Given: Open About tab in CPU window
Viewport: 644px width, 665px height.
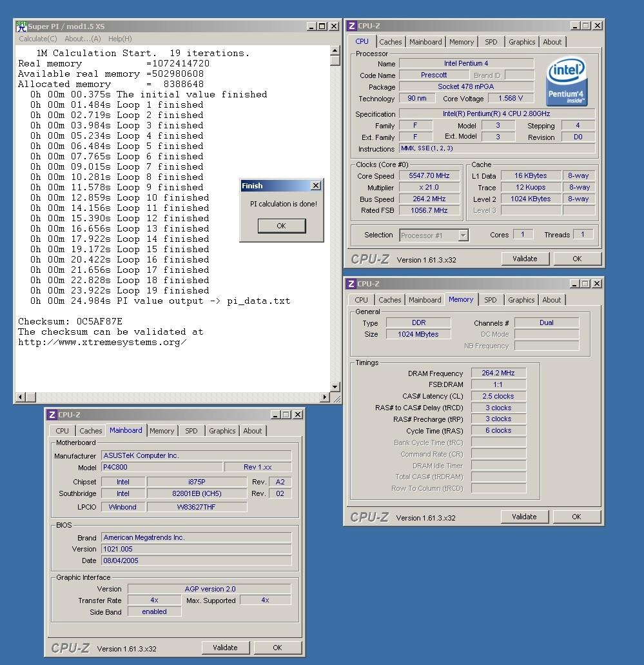Looking at the screenshot, I should tap(552, 42).
